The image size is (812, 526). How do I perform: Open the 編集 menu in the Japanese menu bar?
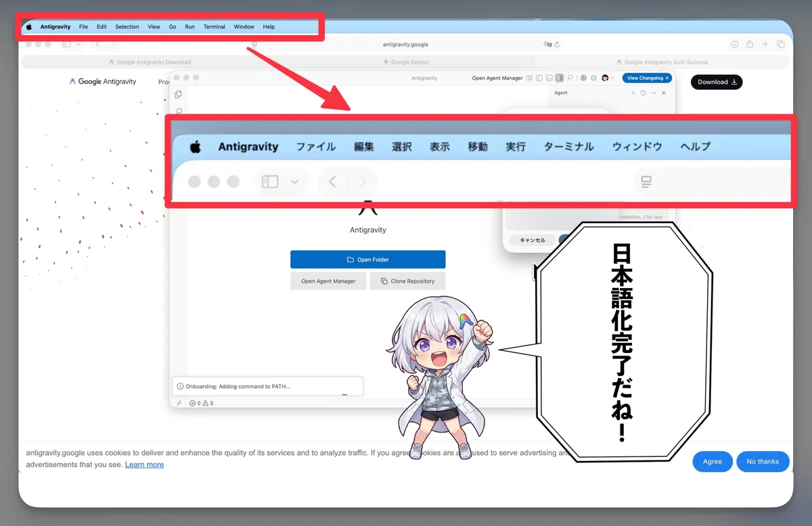(x=364, y=147)
